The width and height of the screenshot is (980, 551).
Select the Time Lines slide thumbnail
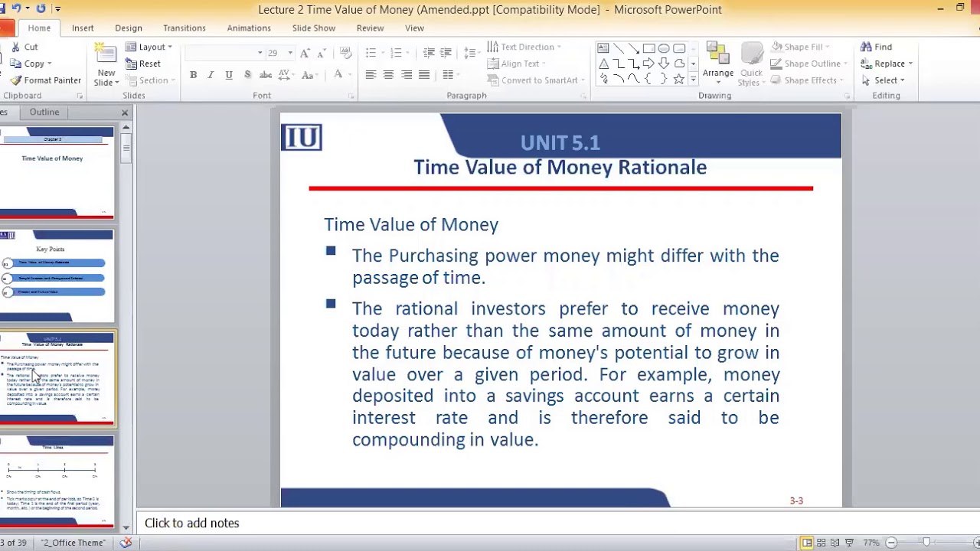point(57,481)
